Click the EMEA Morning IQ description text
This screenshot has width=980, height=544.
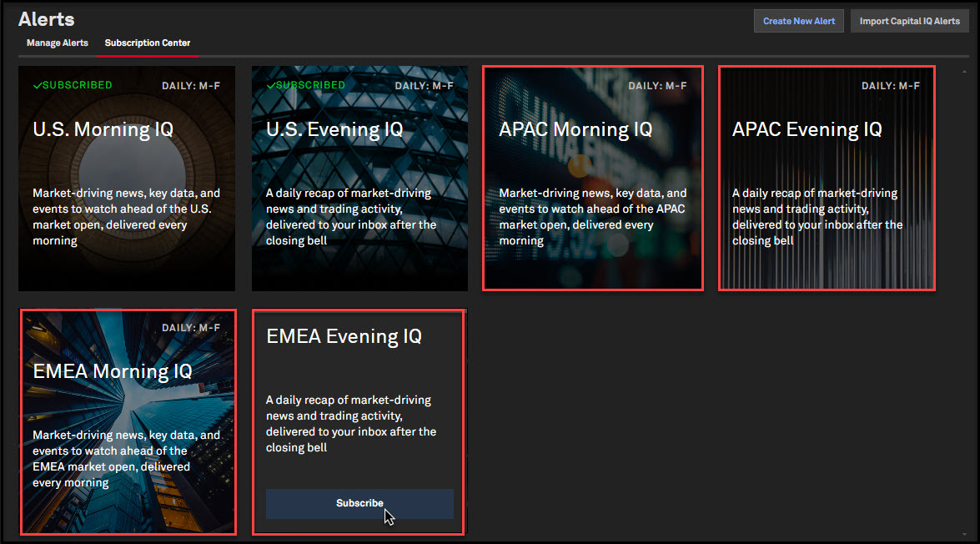click(x=126, y=458)
